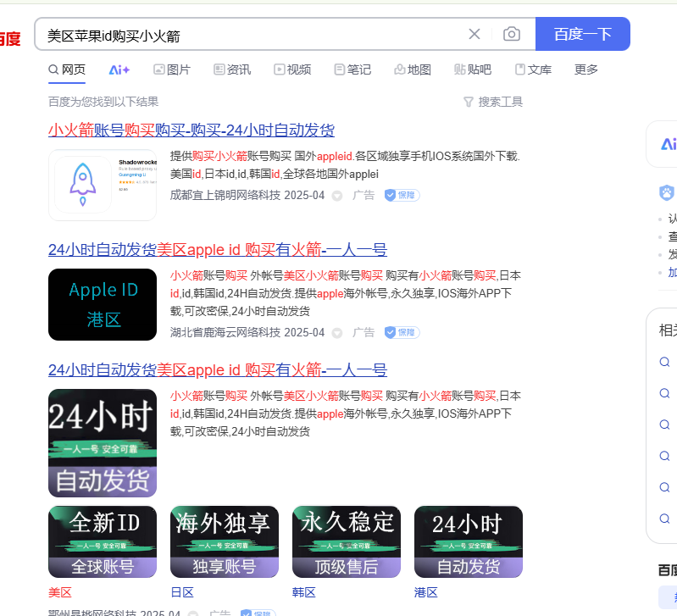Open the 视频 tab
Image resolution: width=677 pixels, height=616 pixels.
292,69
